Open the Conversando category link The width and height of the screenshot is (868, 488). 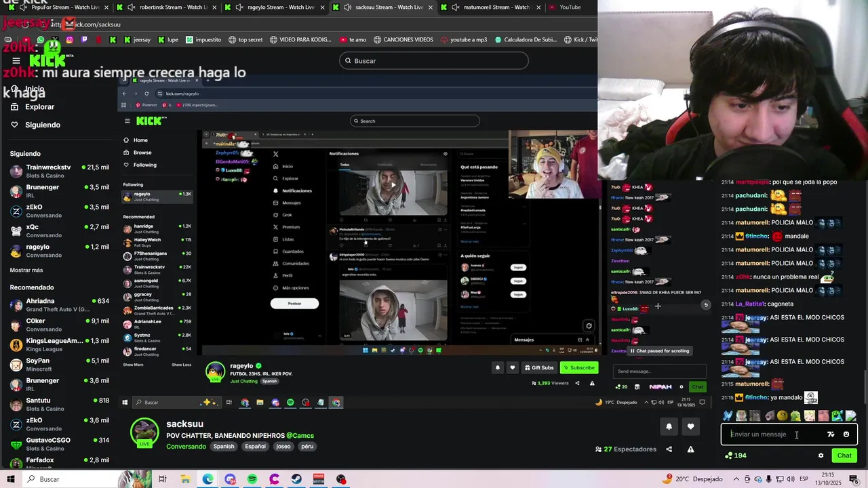click(x=186, y=447)
